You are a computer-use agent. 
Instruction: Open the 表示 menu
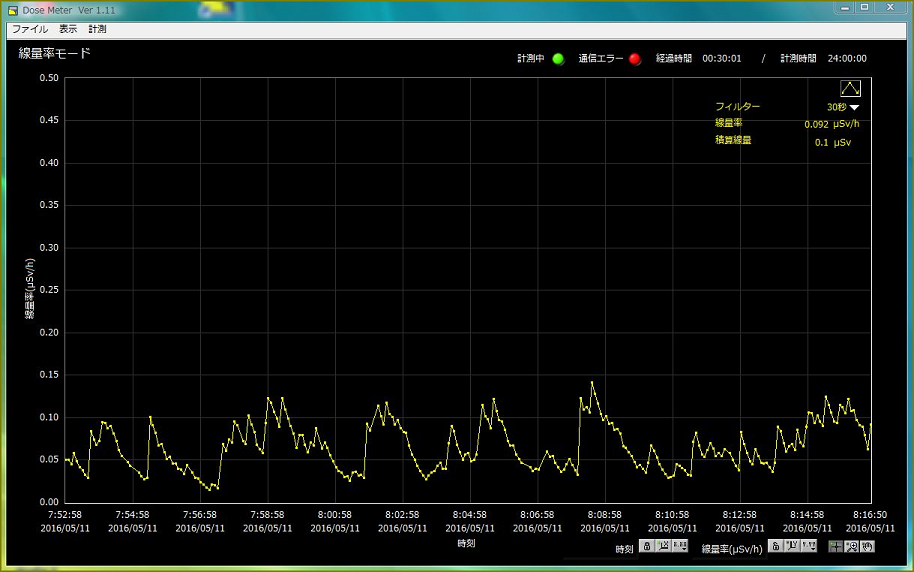[x=68, y=30]
